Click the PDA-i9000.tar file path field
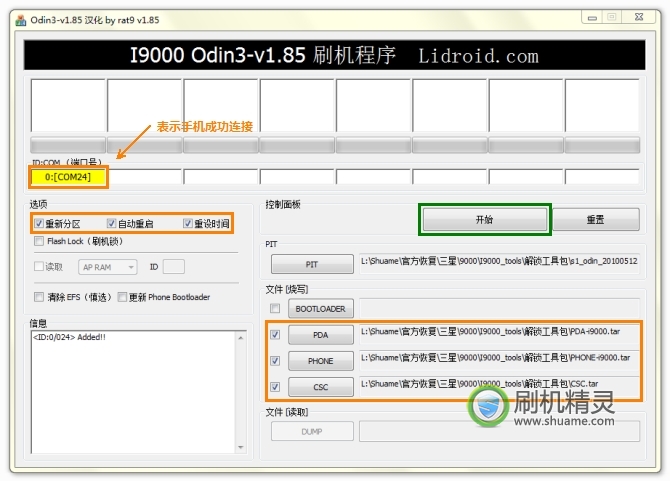This screenshot has height=481, width=670. tap(497, 332)
